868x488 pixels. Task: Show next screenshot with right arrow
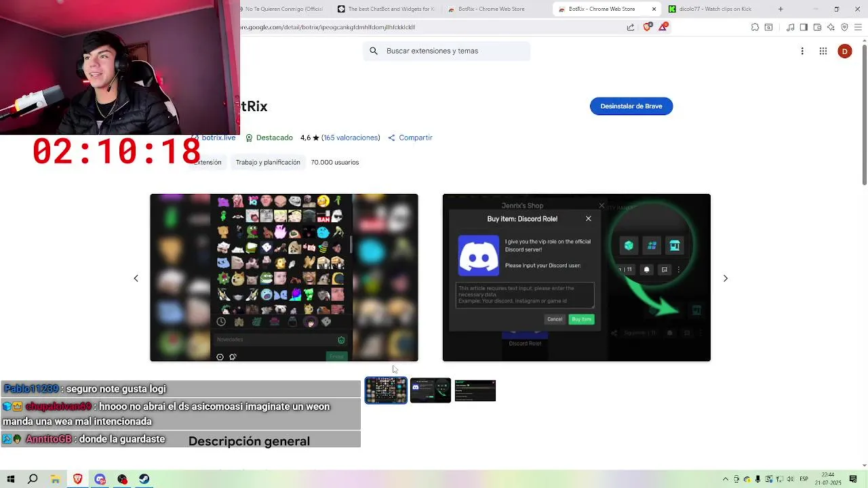(725, 278)
